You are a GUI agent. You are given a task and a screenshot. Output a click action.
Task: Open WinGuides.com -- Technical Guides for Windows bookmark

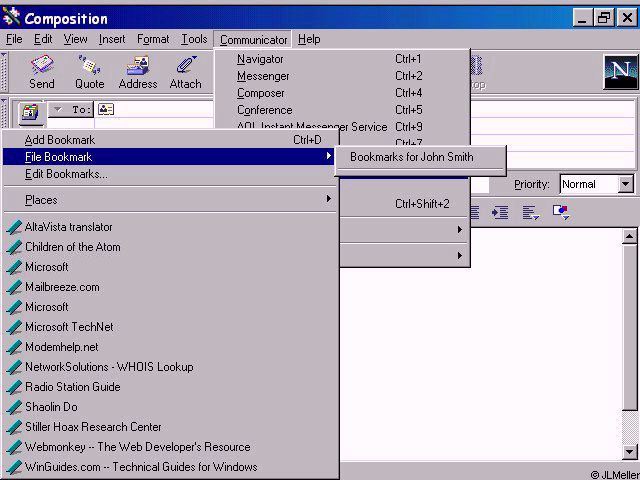click(170, 467)
